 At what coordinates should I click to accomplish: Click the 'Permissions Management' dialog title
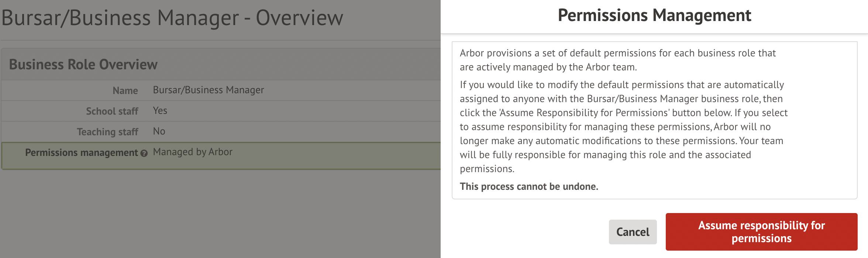click(654, 15)
